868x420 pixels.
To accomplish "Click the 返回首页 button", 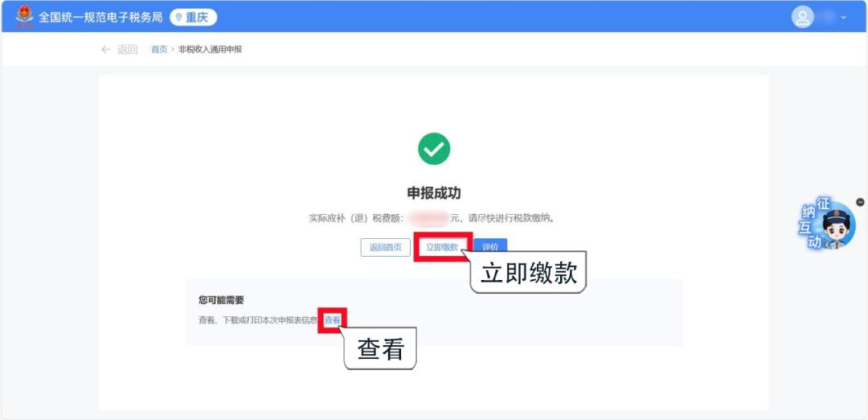I will 385,247.
